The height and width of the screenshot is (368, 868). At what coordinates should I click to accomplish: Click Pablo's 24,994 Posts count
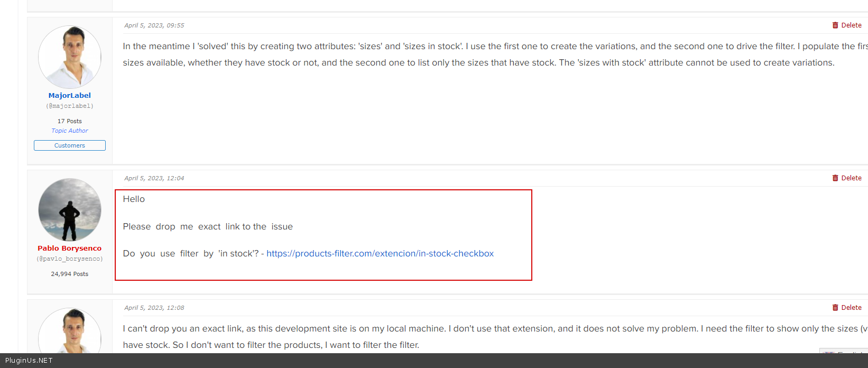[x=70, y=274]
